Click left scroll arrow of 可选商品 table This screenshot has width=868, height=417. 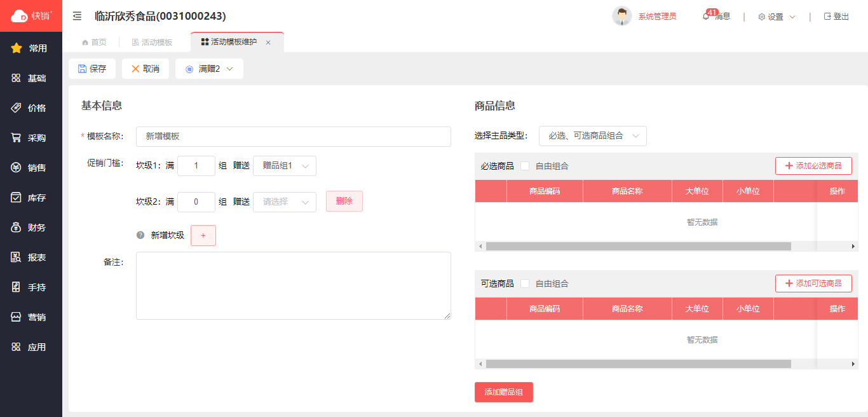[x=480, y=364]
